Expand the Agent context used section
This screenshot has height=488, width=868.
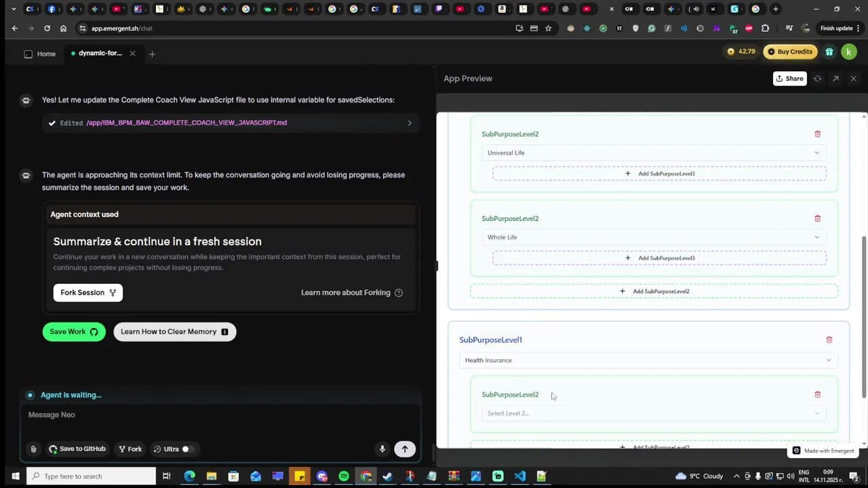(x=231, y=214)
